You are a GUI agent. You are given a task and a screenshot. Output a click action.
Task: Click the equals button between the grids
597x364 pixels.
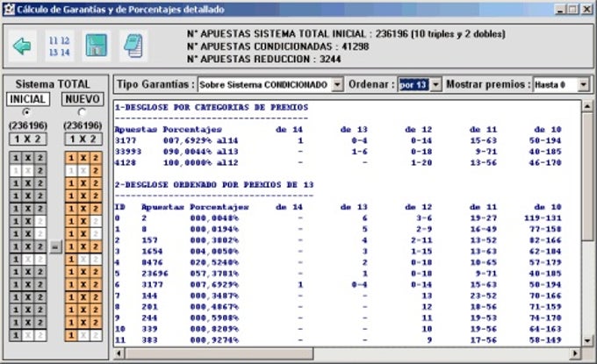pyautogui.click(x=55, y=246)
